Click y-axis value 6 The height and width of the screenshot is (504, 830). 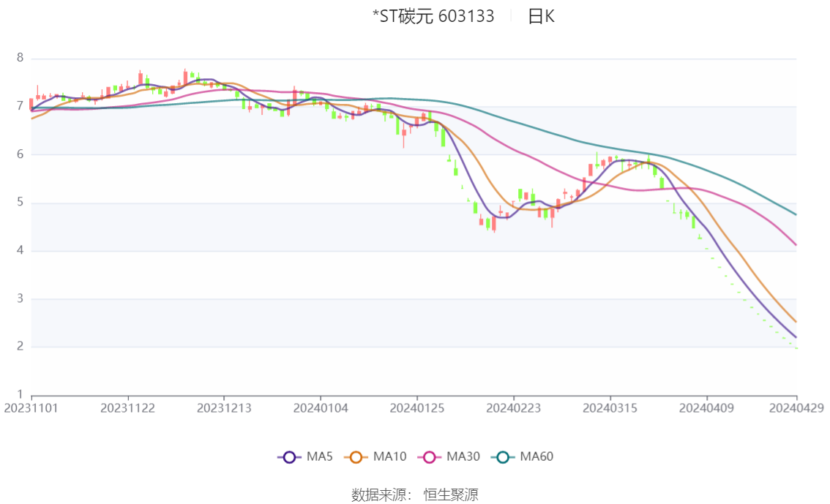(20, 154)
